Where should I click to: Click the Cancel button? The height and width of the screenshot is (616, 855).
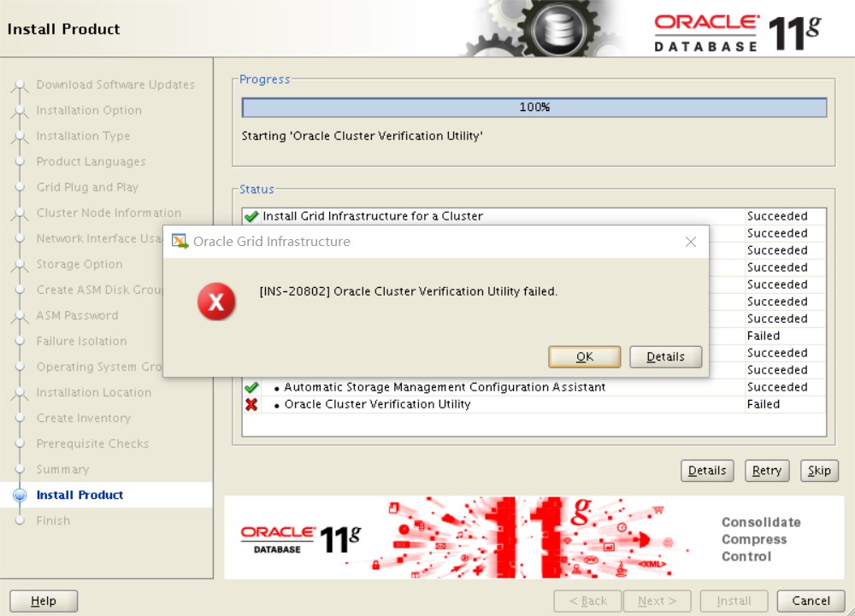click(x=811, y=601)
